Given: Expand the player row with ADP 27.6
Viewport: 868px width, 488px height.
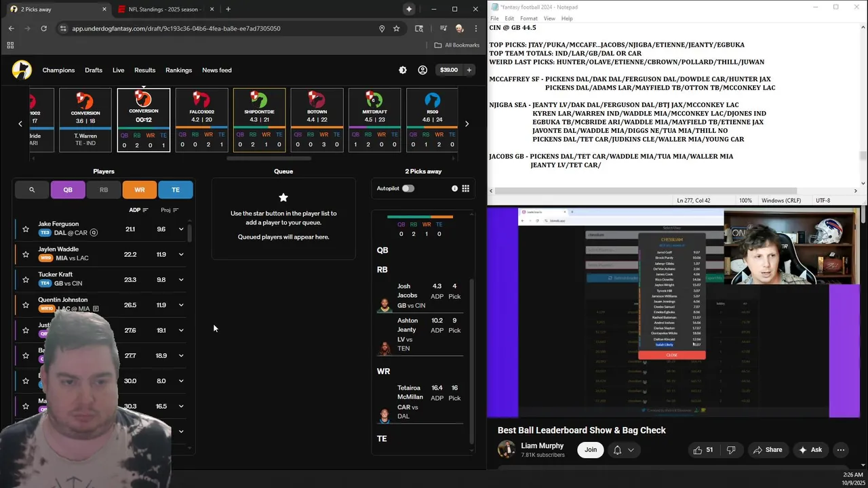Looking at the screenshot, I should tap(181, 330).
